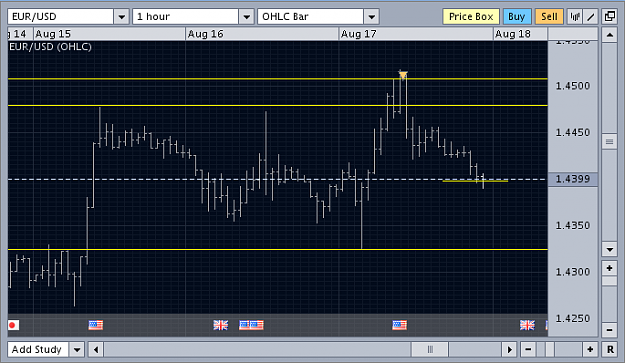Pop out the chart window icon

pyautogui.click(x=610, y=17)
